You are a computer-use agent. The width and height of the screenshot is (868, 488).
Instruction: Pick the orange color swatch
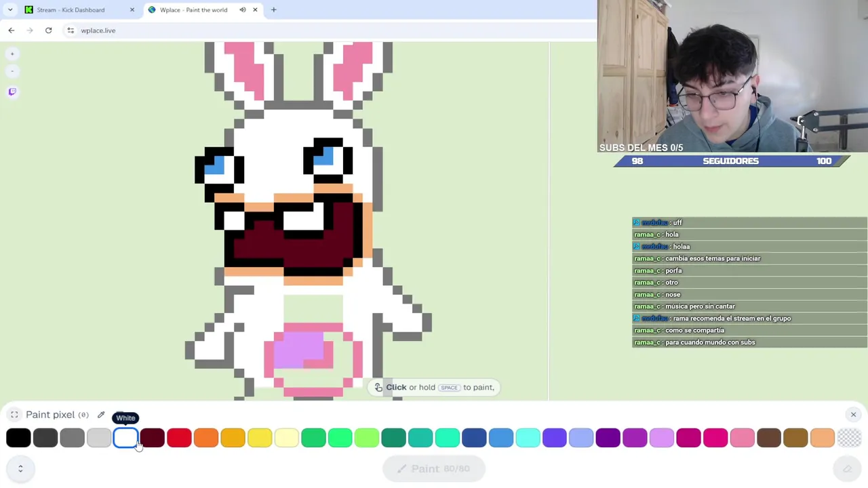coord(206,438)
